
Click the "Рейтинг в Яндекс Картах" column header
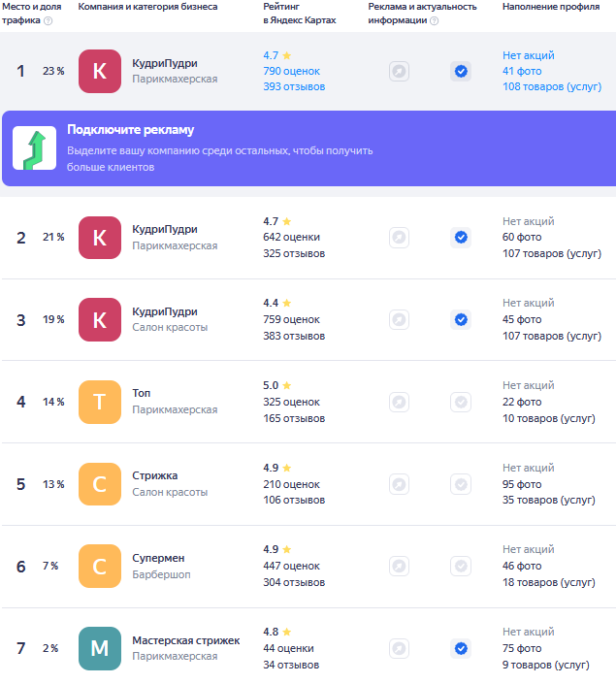pos(299,14)
